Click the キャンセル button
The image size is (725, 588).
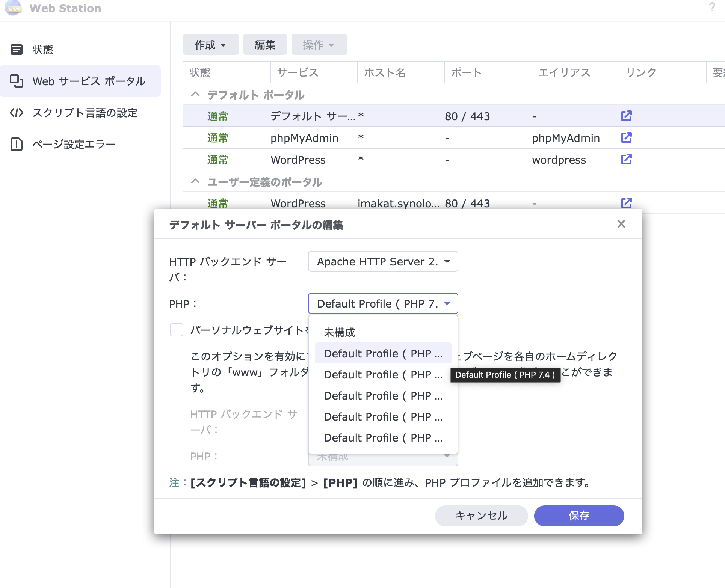point(481,516)
